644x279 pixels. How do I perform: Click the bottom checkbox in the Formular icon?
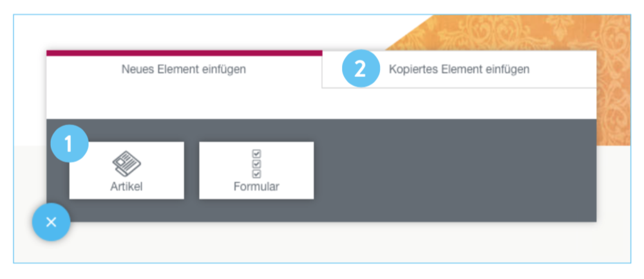256,174
